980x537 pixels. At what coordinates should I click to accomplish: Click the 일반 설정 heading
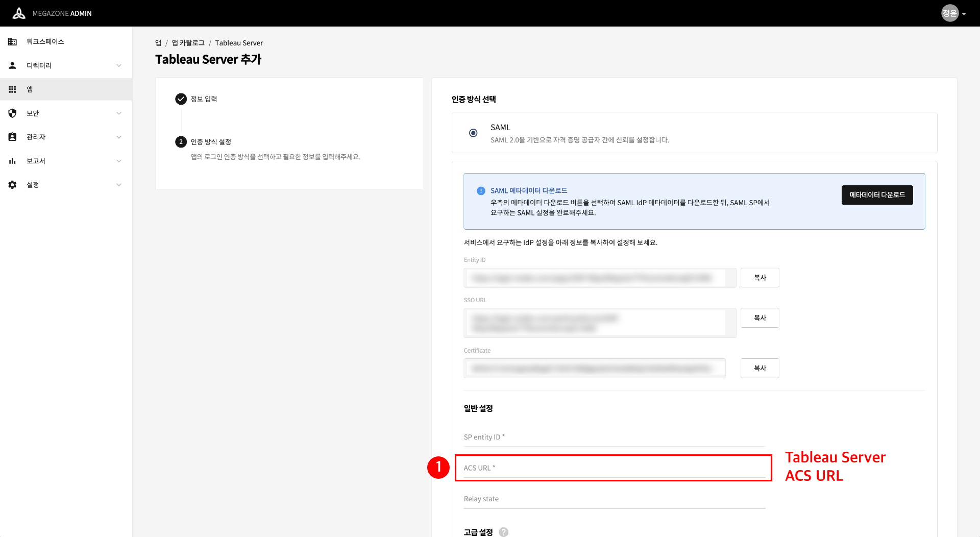coord(478,408)
